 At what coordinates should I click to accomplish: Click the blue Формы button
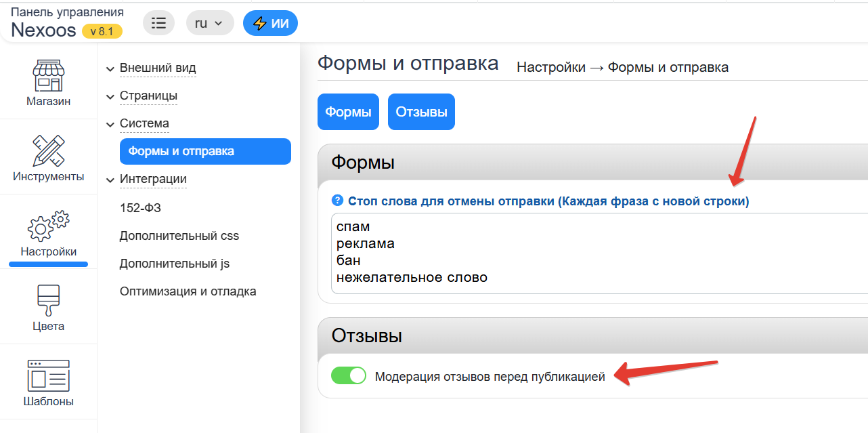pyautogui.click(x=348, y=112)
